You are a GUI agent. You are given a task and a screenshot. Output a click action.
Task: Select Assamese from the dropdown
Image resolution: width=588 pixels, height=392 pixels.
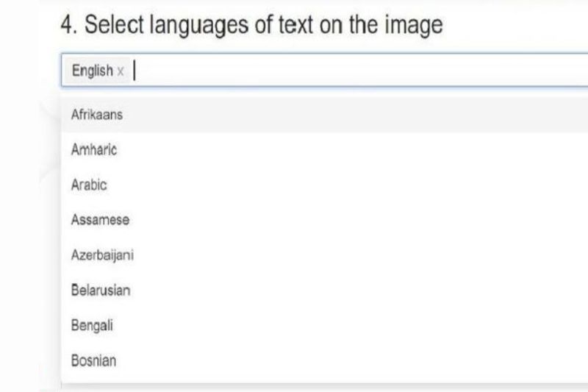click(100, 220)
